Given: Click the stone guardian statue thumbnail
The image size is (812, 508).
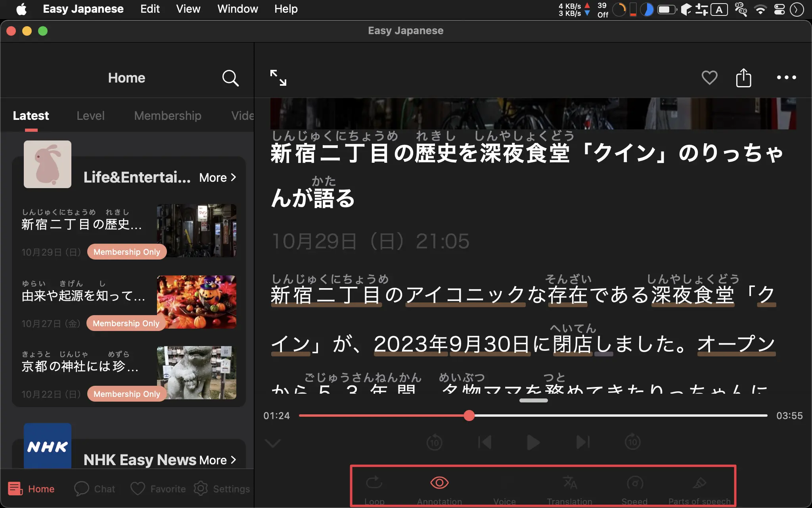Looking at the screenshot, I should click(x=197, y=372).
